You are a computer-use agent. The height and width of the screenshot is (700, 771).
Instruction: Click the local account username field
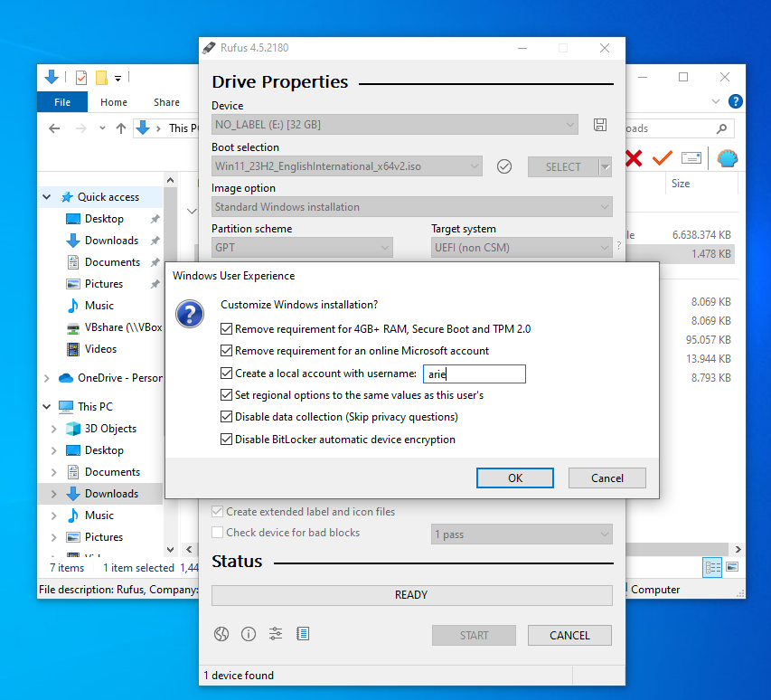pos(475,374)
